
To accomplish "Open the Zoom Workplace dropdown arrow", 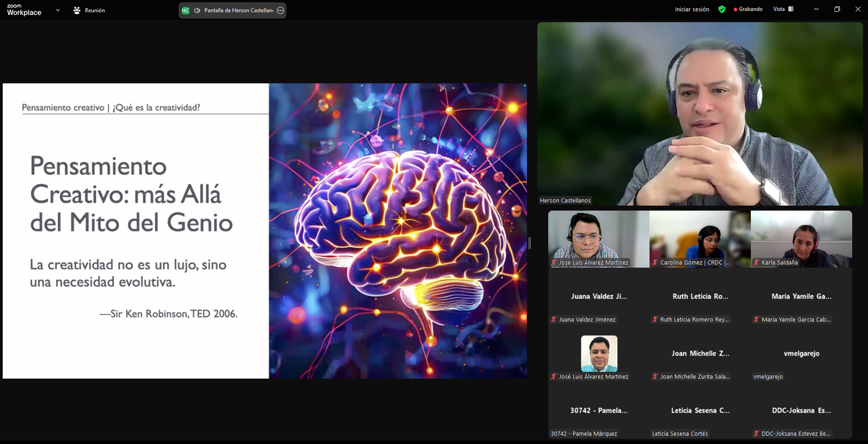I will pyautogui.click(x=58, y=10).
